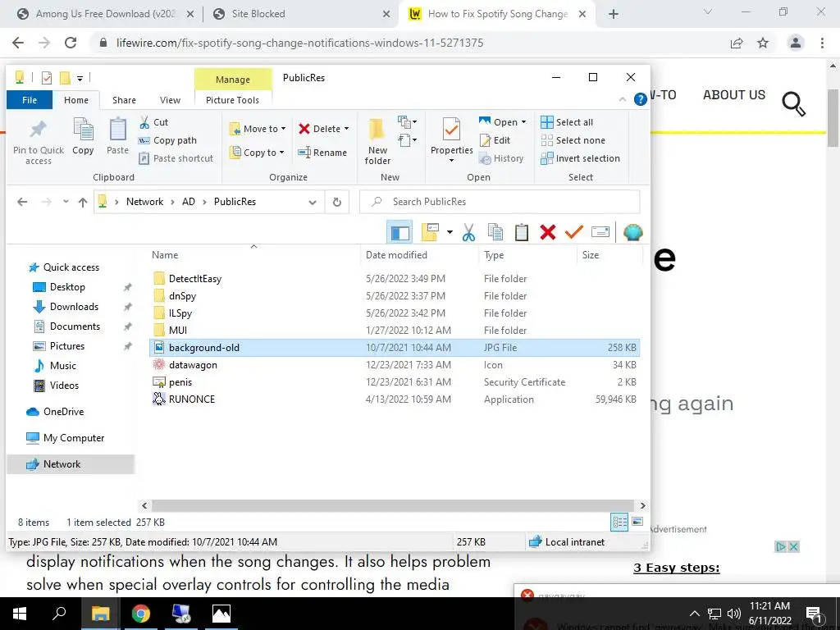This screenshot has height=630, width=840.
Task: Click History in Open group
Action: 501,158
